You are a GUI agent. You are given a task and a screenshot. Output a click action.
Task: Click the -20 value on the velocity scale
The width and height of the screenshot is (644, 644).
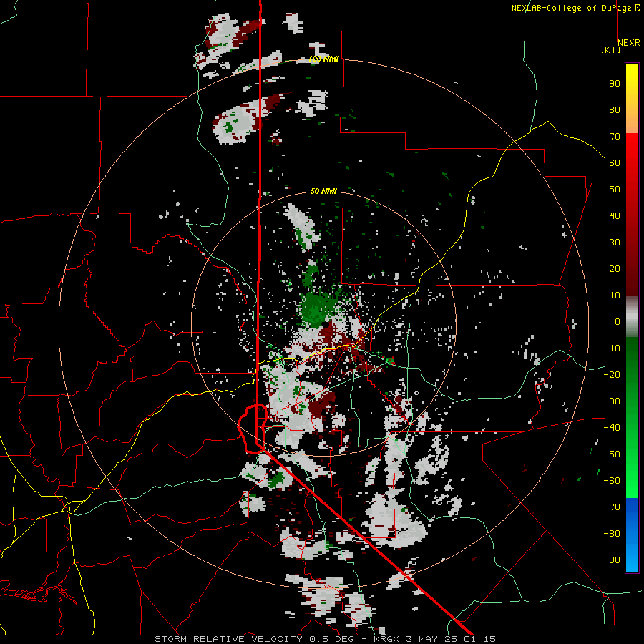click(x=612, y=374)
